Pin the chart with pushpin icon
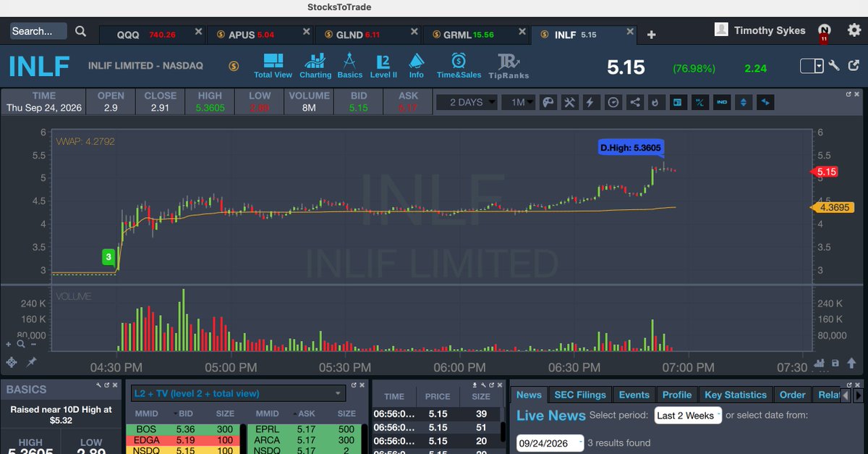868x454 pixels. click(31, 362)
